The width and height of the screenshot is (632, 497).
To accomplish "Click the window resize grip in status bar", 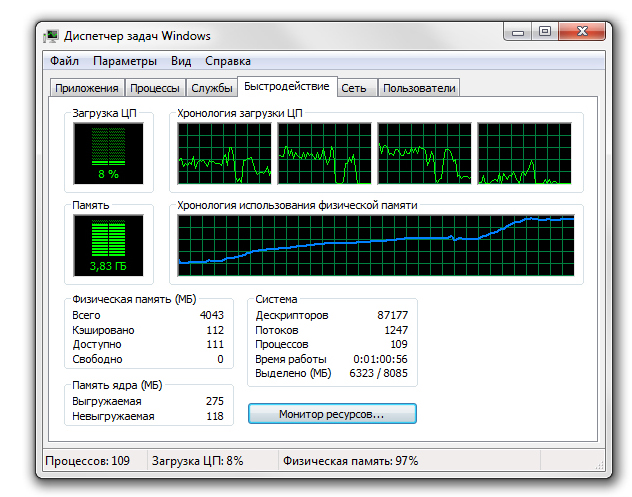I will pyautogui.click(x=600, y=465).
